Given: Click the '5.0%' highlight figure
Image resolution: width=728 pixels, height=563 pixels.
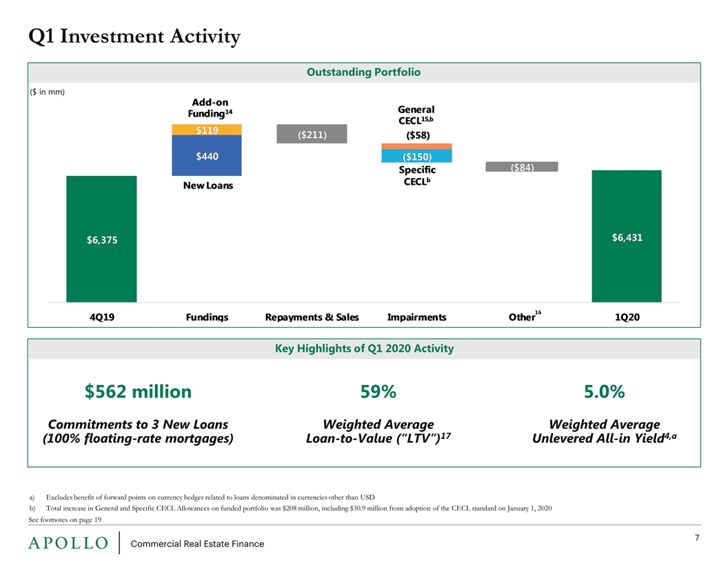Looking at the screenshot, I should click(604, 392).
